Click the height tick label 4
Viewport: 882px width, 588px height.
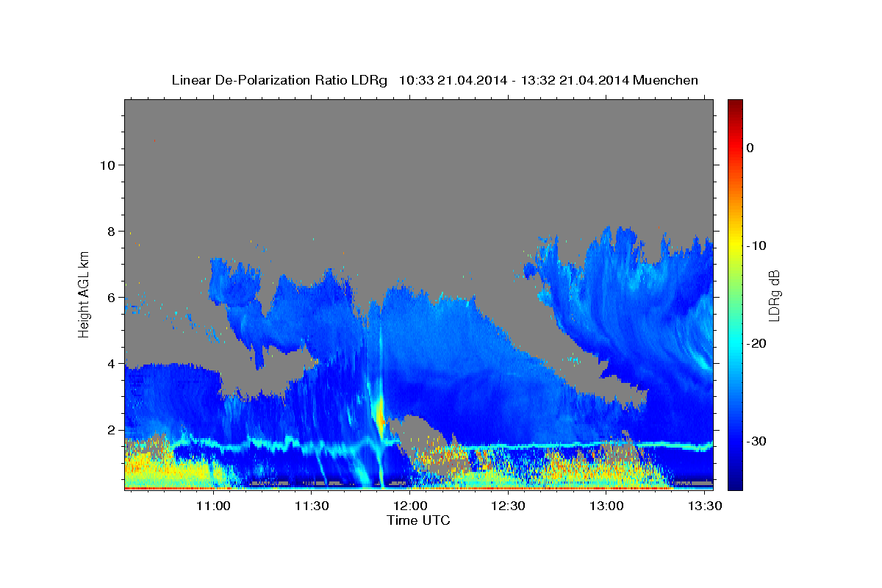pyautogui.click(x=111, y=363)
